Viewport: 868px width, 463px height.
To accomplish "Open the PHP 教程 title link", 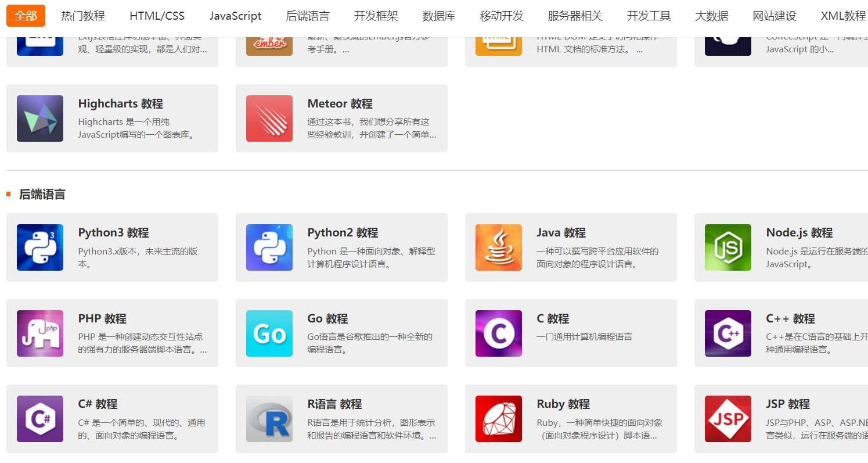I will 102,319.
